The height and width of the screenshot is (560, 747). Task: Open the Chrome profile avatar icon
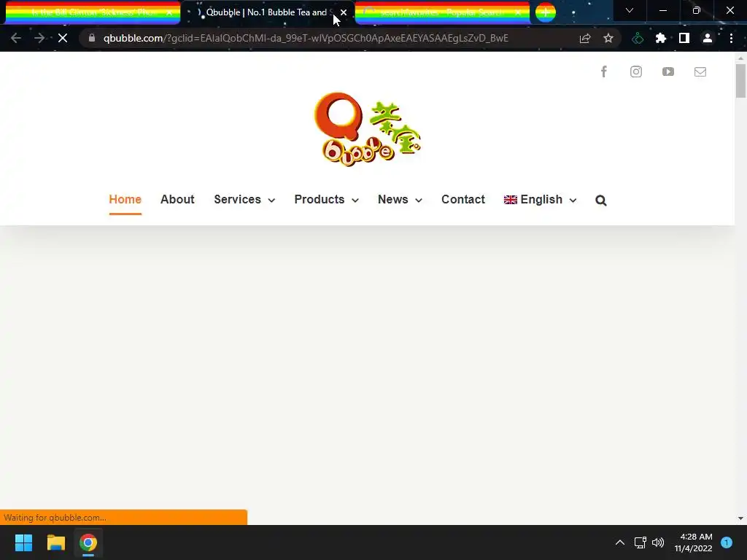click(708, 38)
